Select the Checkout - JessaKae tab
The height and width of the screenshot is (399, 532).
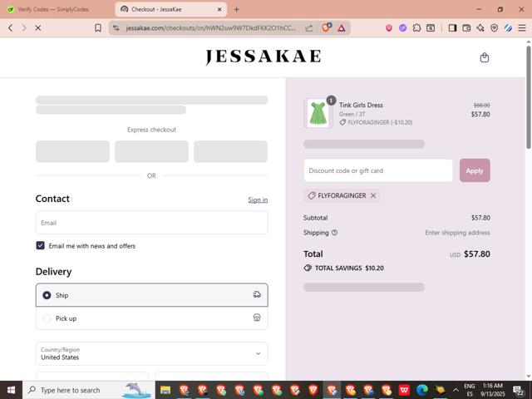pyautogui.click(x=170, y=9)
